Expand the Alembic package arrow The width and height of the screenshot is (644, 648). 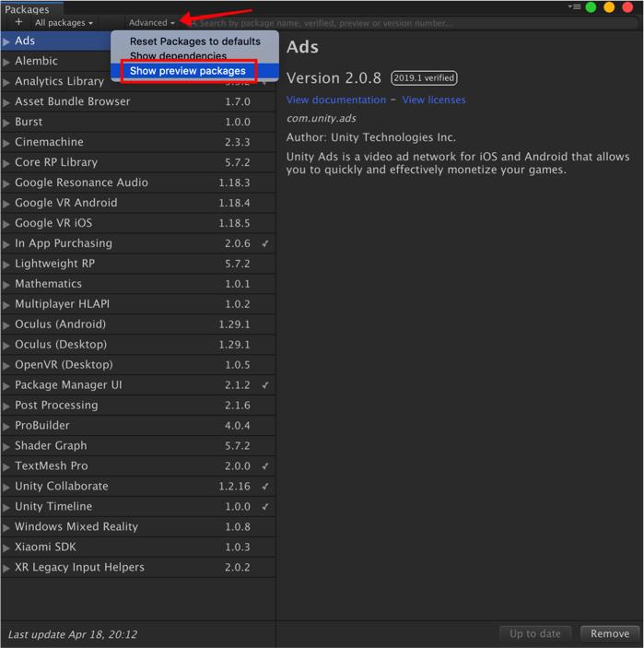[6, 62]
